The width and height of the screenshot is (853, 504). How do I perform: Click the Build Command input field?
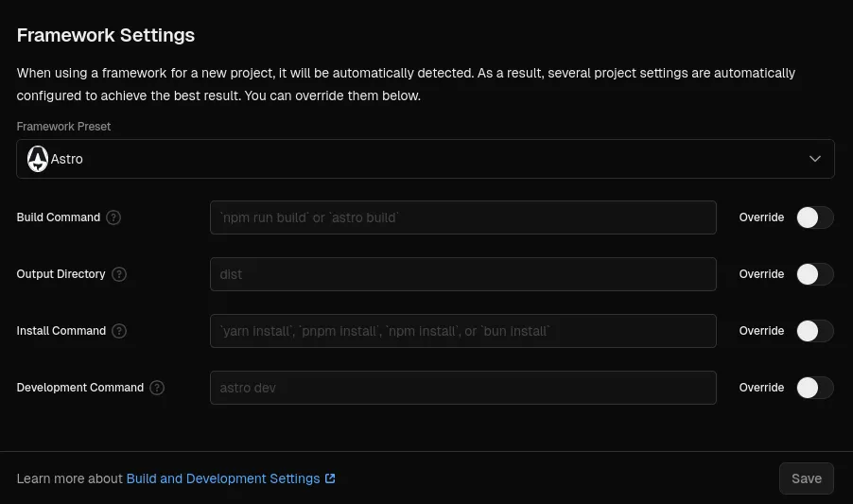tap(462, 217)
